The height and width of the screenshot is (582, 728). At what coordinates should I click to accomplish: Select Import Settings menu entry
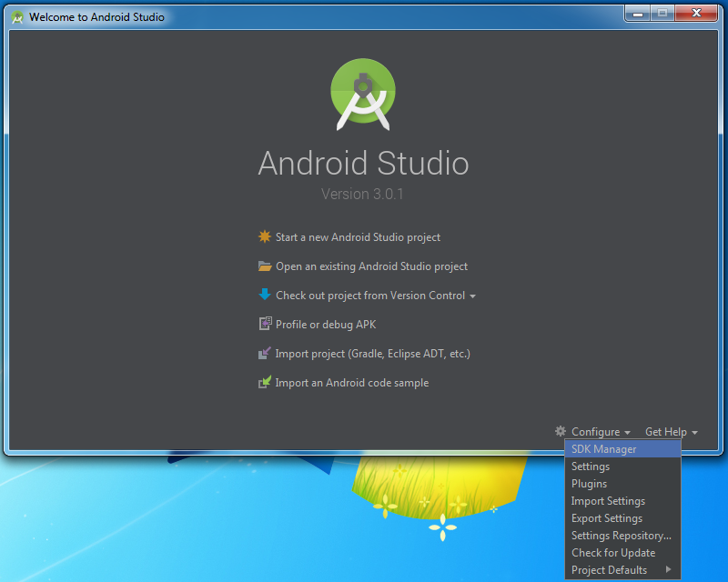pyautogui.click(x=608, y=501)
